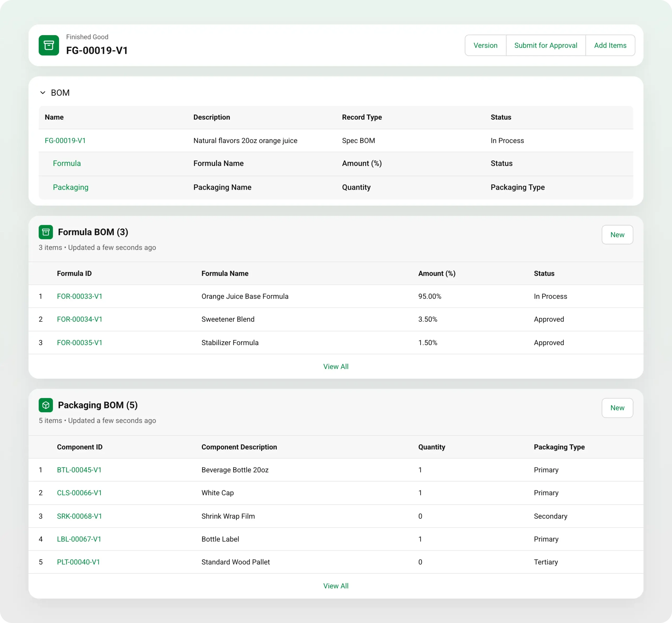Click the Bottle Label description
Image resolution: width=672 pixels, height=623 pixels.
220,539
